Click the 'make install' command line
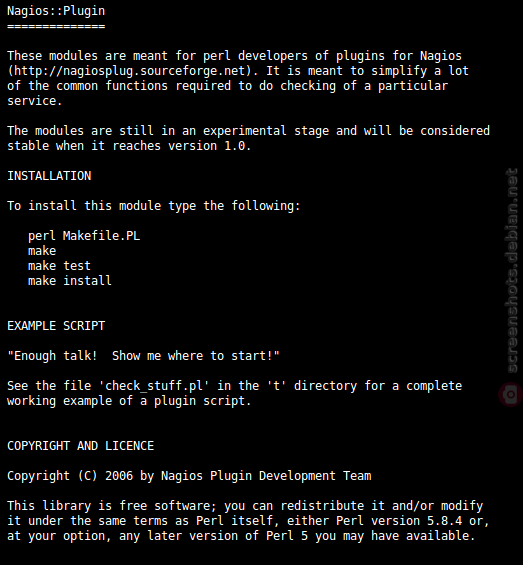Viewport: 523px width, 565px height. [x=70, y=281]
